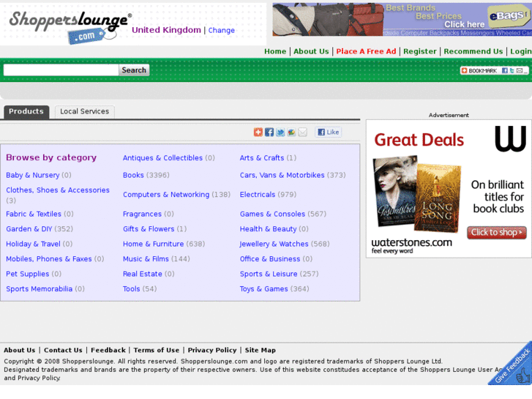Share page by email envelope icon
This screenshot has width=532, height=399.
click(302, 132)
